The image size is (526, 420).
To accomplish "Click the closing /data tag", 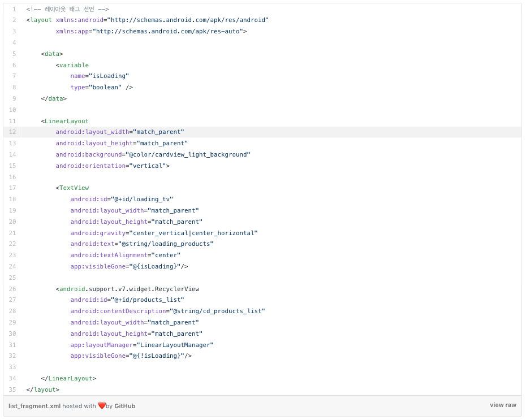I will point(54,98).
